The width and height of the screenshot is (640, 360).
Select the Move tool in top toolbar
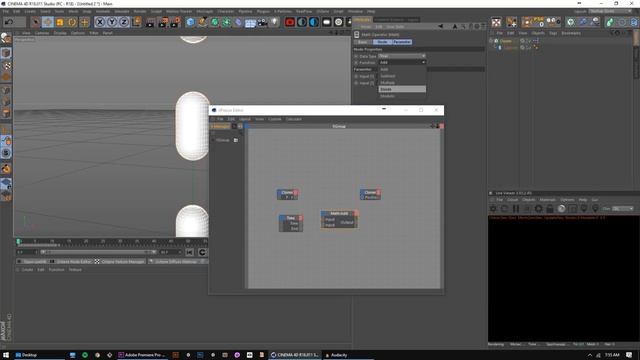point(48,22)
